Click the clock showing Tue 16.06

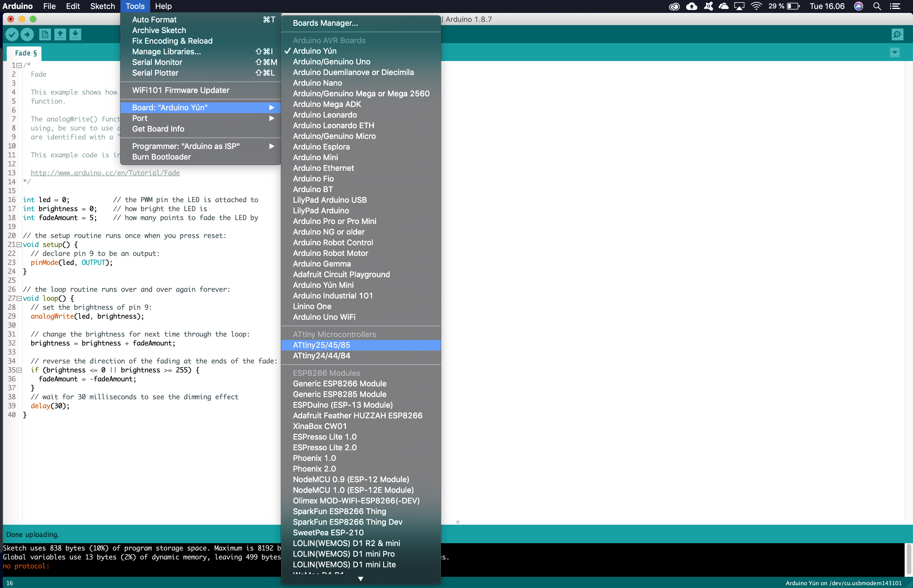[x=827, y=6]
